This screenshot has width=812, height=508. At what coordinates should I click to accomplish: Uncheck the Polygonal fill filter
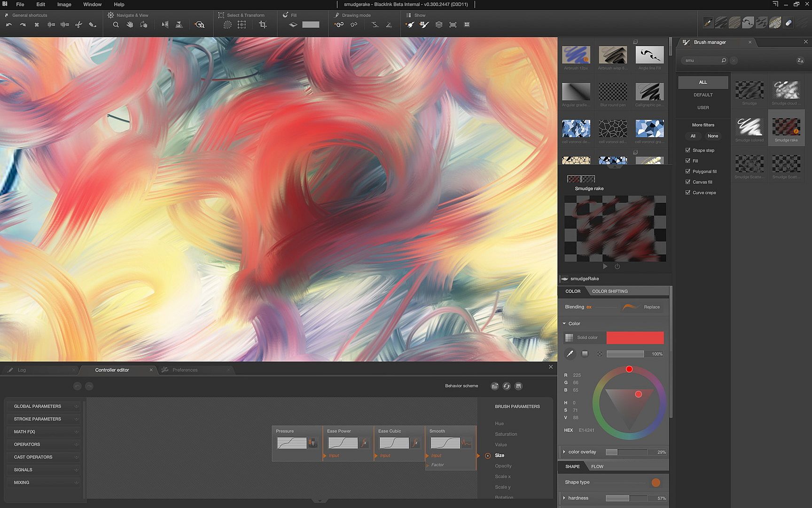point(688,171)
